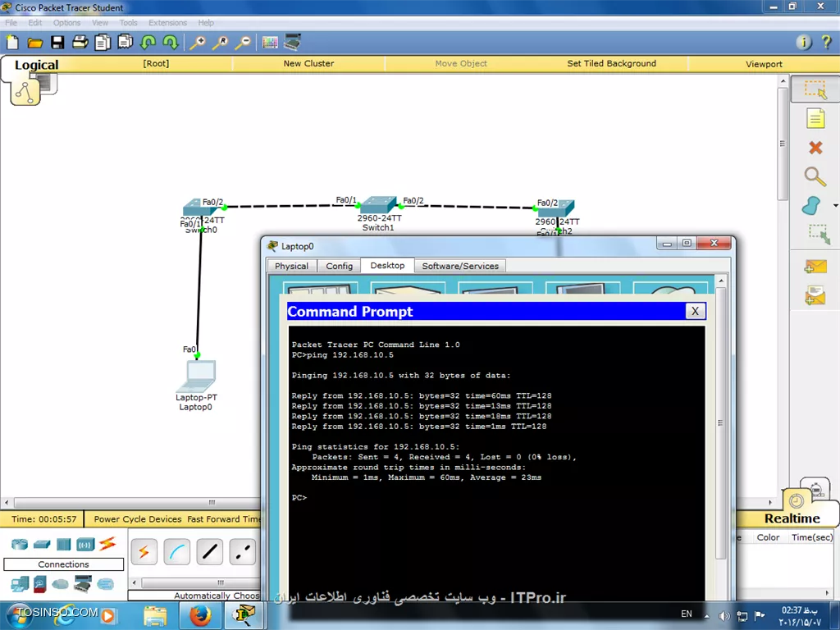The image size is (840, 630).
Task: Close the Command Prompt with X
Action: coord(695,311)
